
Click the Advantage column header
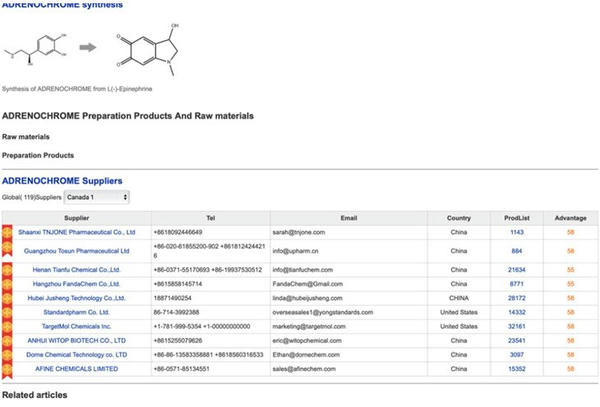571,218
